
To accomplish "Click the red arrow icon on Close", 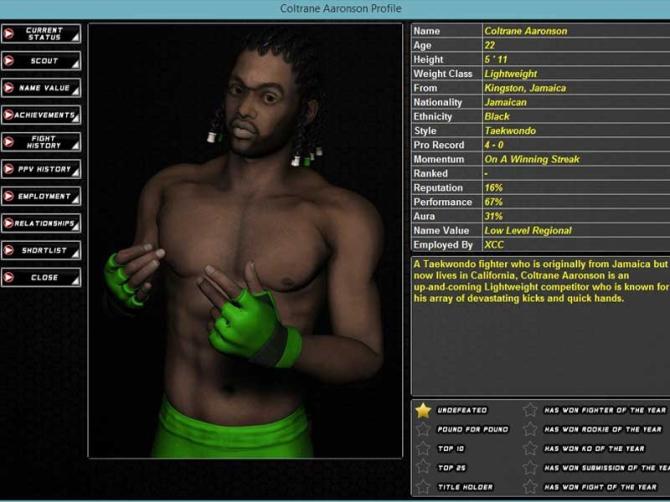I will pyautogui.click(x=9, y=278).
